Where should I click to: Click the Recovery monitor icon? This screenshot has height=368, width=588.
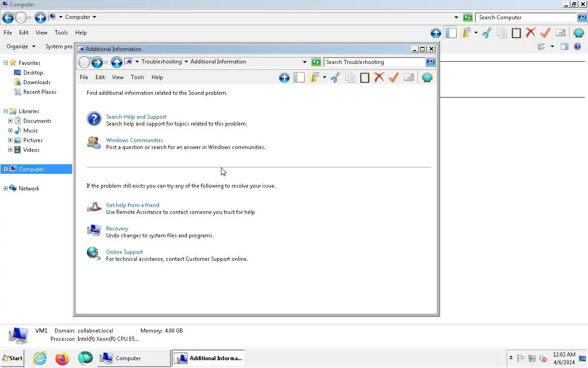94,230
